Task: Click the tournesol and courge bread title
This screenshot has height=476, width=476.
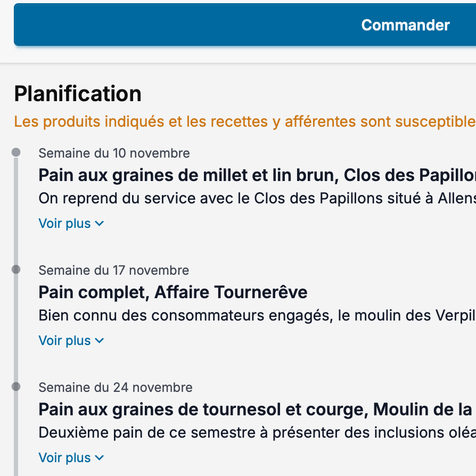Action: [257, 409]
